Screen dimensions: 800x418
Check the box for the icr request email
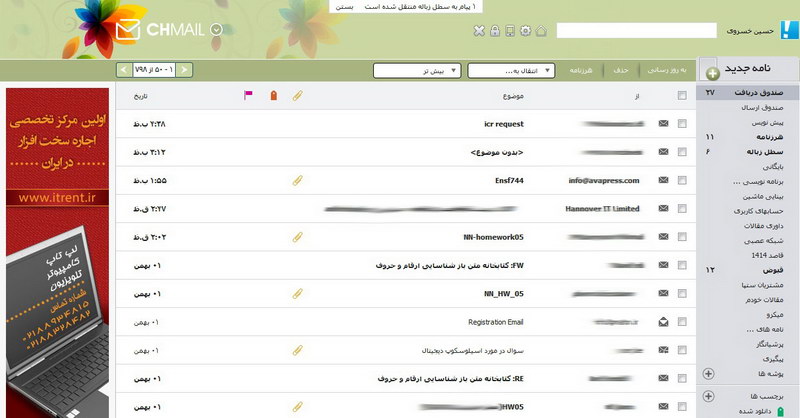pos(682,124)
